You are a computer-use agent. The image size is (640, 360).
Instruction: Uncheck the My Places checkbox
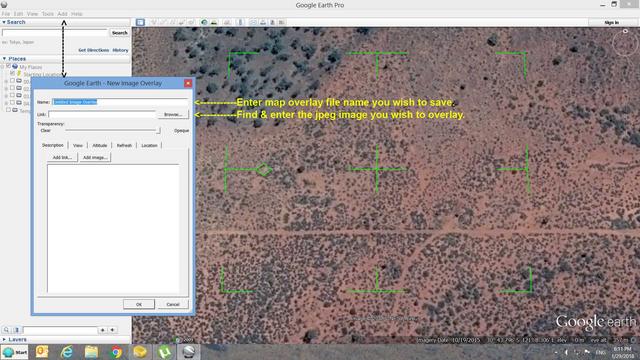click(8, 66)
